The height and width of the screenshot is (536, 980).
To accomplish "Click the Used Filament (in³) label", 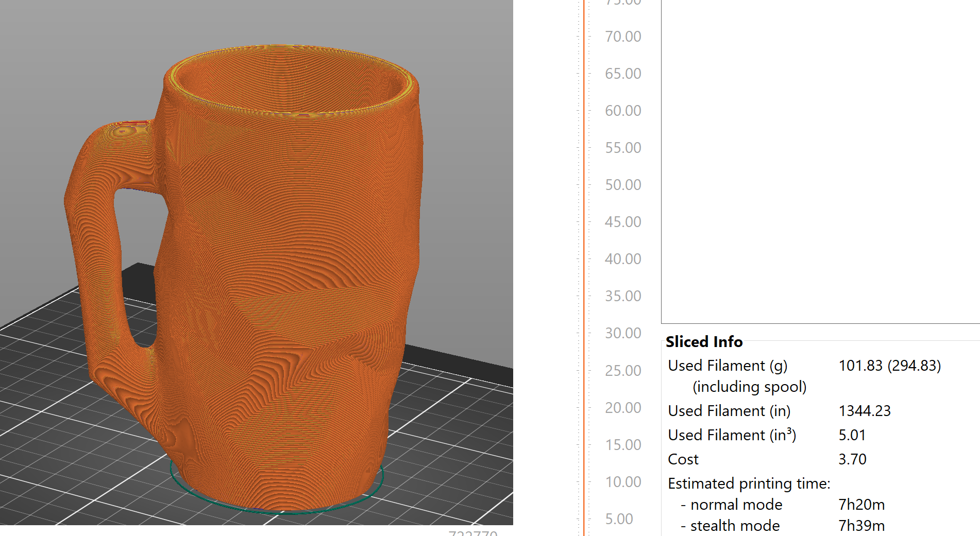I will pyautogui.click(x=732, y=435).
